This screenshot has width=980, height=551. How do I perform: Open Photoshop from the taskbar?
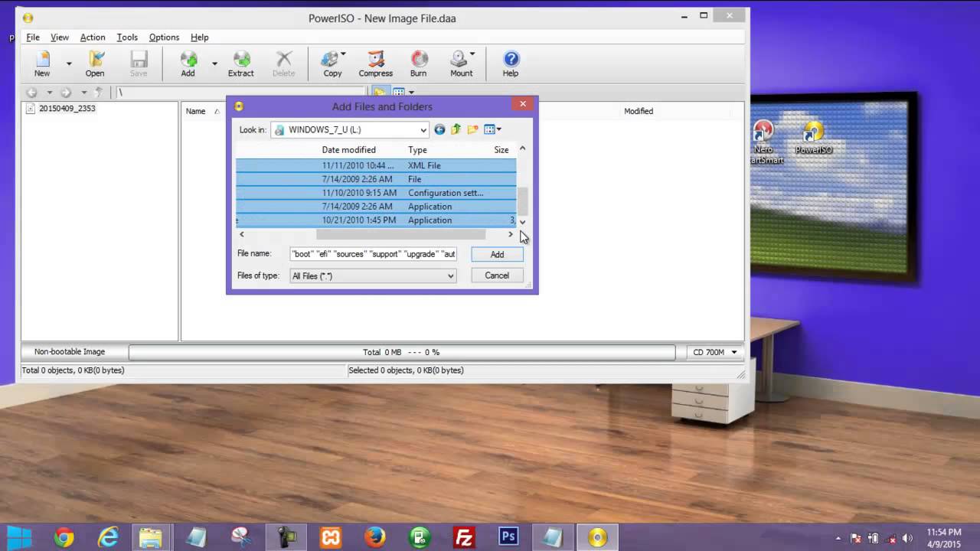(508, 537)
